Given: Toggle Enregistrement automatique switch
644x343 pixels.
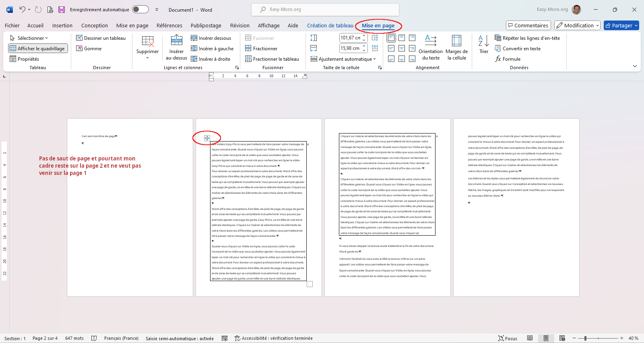Looking at the screenshot, I should [x=140, y=9].
